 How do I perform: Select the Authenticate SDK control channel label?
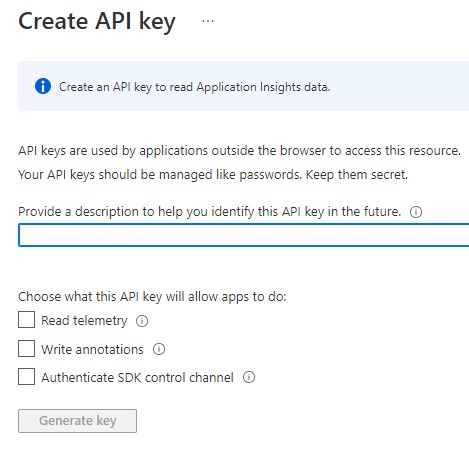point(137,377)
